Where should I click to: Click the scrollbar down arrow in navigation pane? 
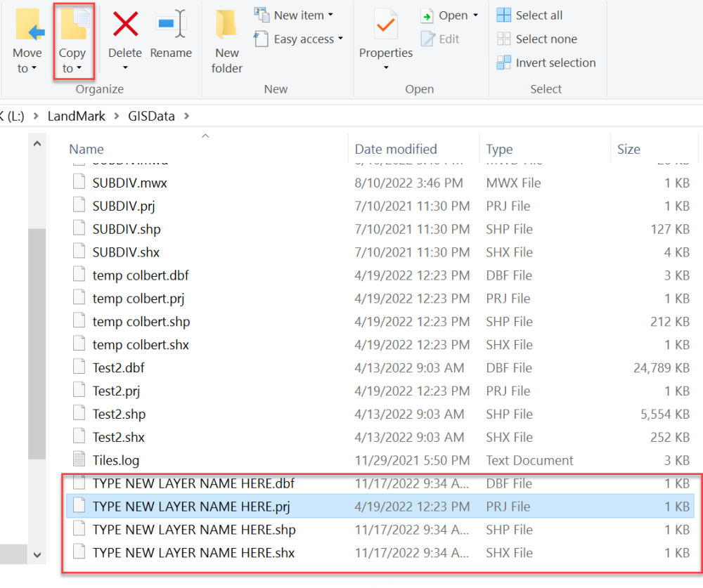37,555
